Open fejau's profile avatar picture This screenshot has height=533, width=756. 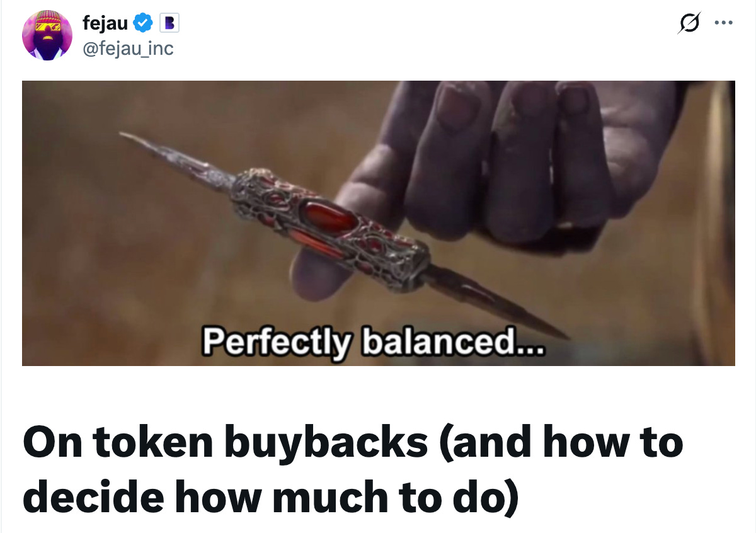coord(47,35)
